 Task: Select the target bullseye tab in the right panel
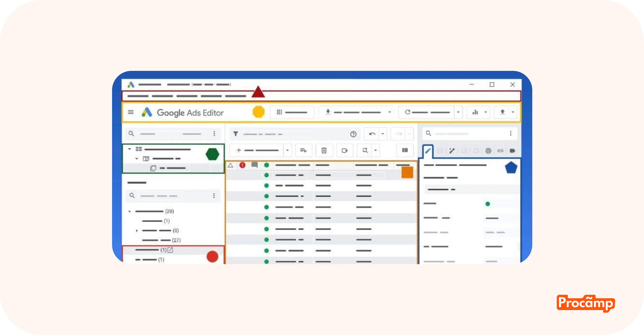[488, 151]
